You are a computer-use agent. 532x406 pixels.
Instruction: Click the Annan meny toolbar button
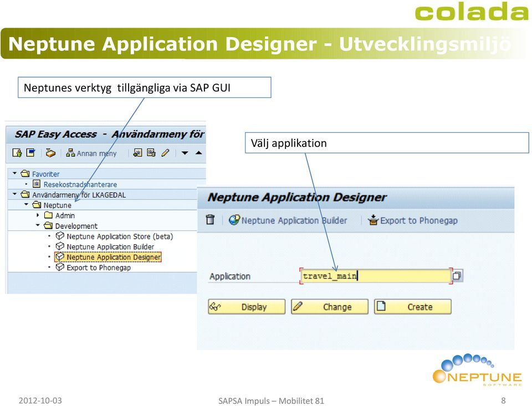91,153
